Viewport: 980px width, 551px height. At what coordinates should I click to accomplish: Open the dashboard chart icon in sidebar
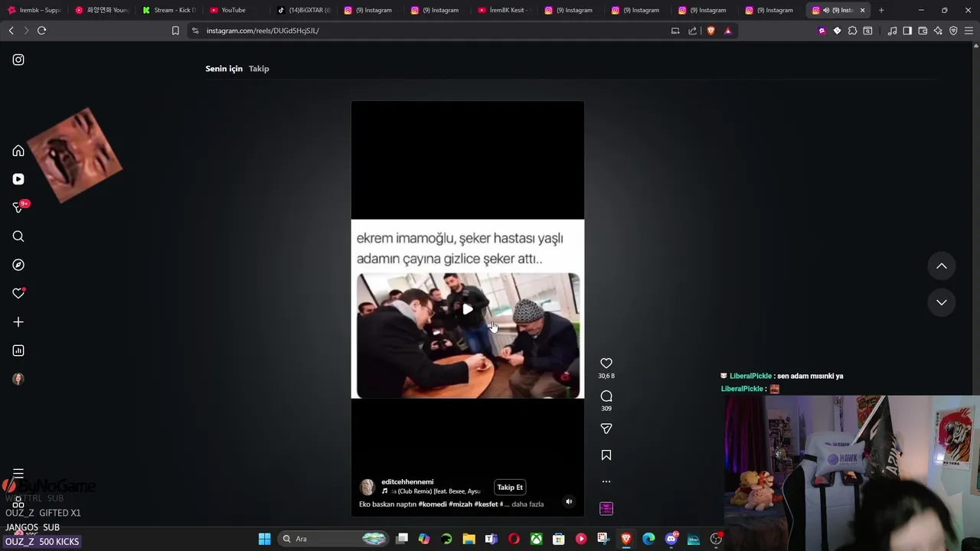tap(18, 350)
